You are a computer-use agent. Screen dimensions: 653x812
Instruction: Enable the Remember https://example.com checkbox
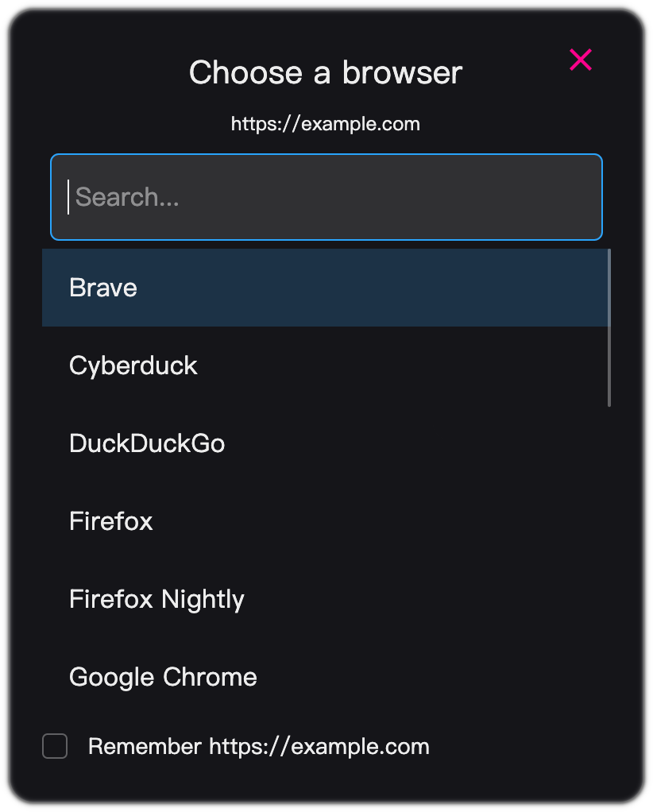tap(55, 747)
